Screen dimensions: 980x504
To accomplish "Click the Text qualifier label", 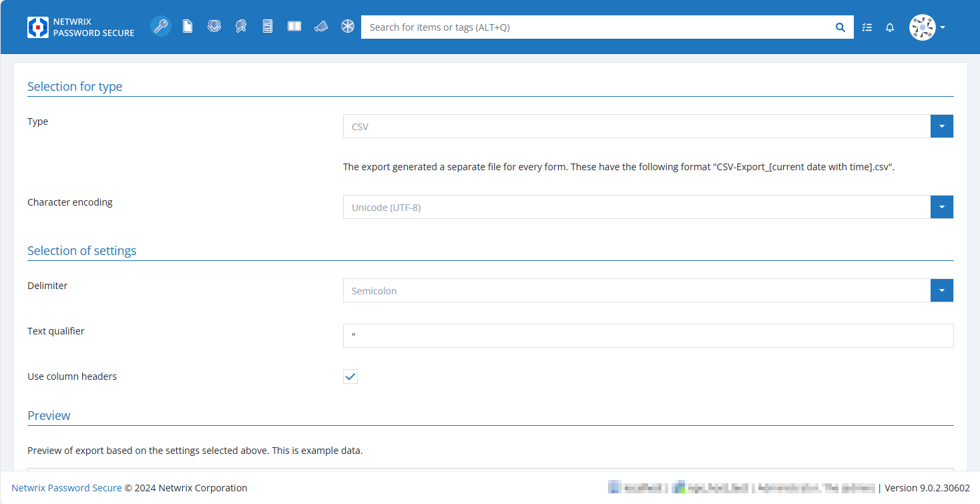I will click(56, 331).
